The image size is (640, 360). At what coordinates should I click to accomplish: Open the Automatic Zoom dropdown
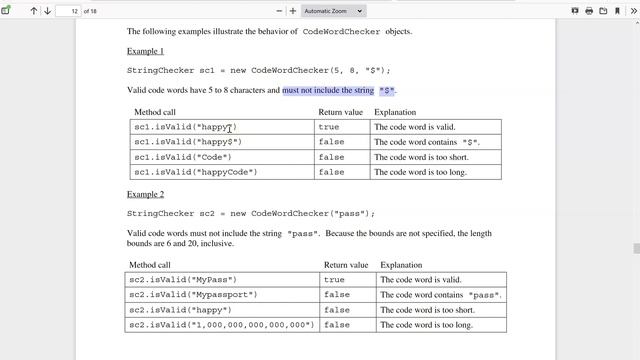pos(333,11)
